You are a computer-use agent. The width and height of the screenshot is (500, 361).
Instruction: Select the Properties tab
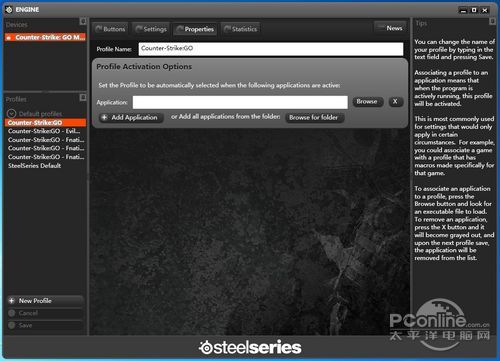point(195,29)
